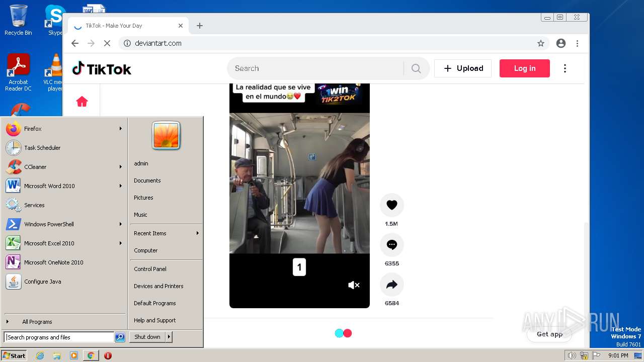This screenshot has width=644, height=362.
Task: Click the TikTok logo
Action: (102, 68)
